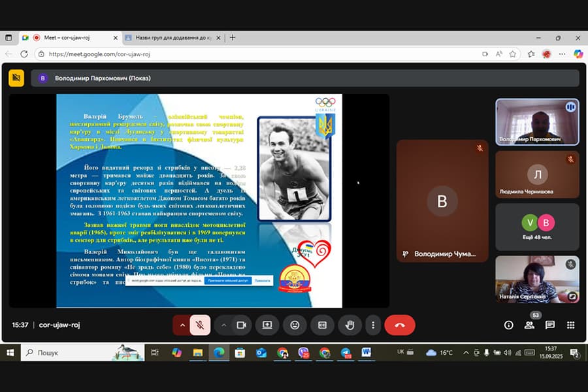
Task: Click the address bar with meet.google.com URL
Action: [261, 54]
